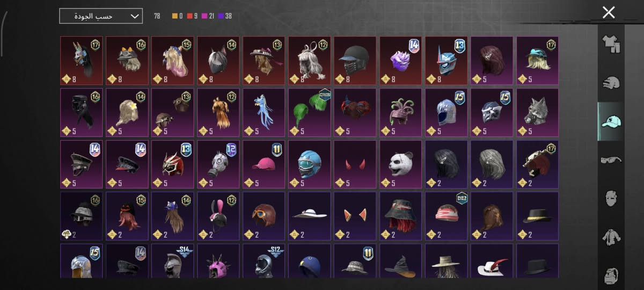The width and height of the screenshot is (644, 290).
Task: Open the face mask category icon
Action: point(611,198)
